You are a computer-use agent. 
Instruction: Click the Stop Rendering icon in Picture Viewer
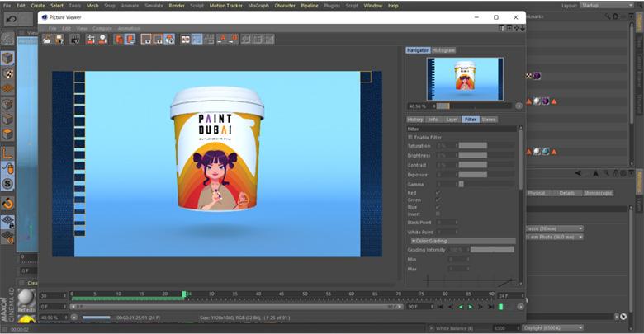click(90, 39)
